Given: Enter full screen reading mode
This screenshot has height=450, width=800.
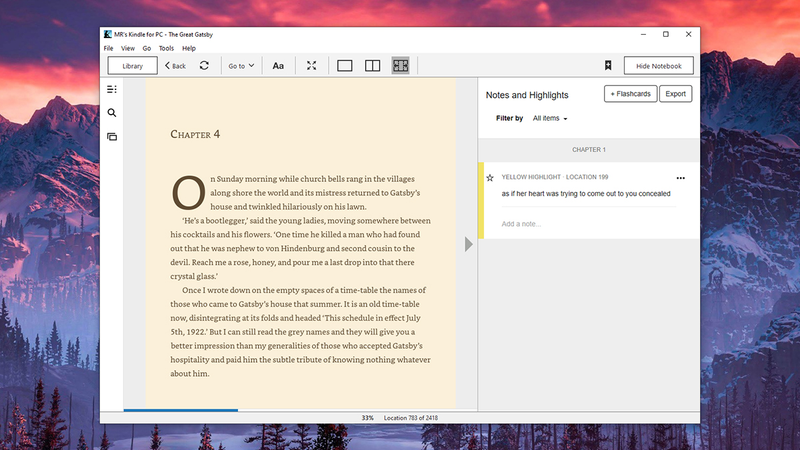Looking at the screenshot, I should (311, 65).
